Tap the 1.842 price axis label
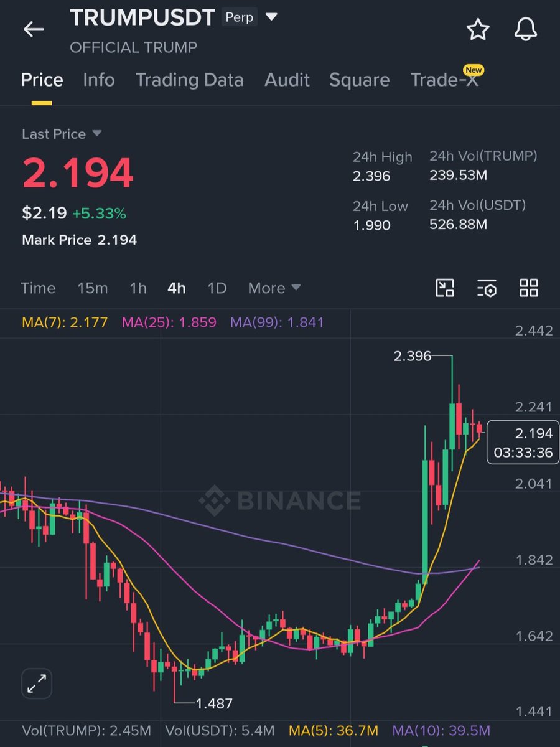 click(x=534, y=560)
